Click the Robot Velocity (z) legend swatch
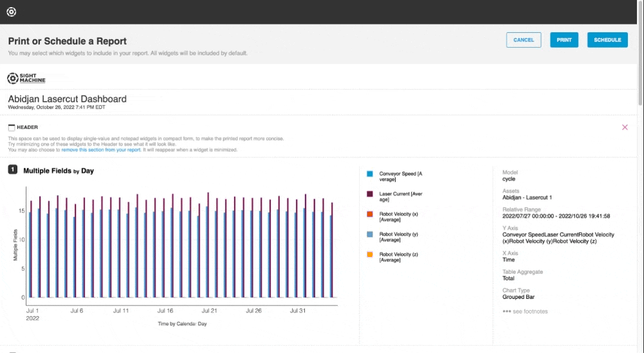This screenshot has height=353, width=644. 369,254
